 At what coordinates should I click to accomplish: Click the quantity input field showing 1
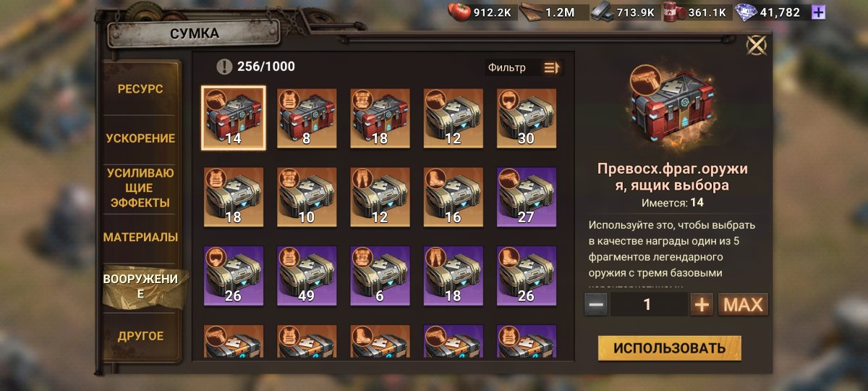coord(649,305)
